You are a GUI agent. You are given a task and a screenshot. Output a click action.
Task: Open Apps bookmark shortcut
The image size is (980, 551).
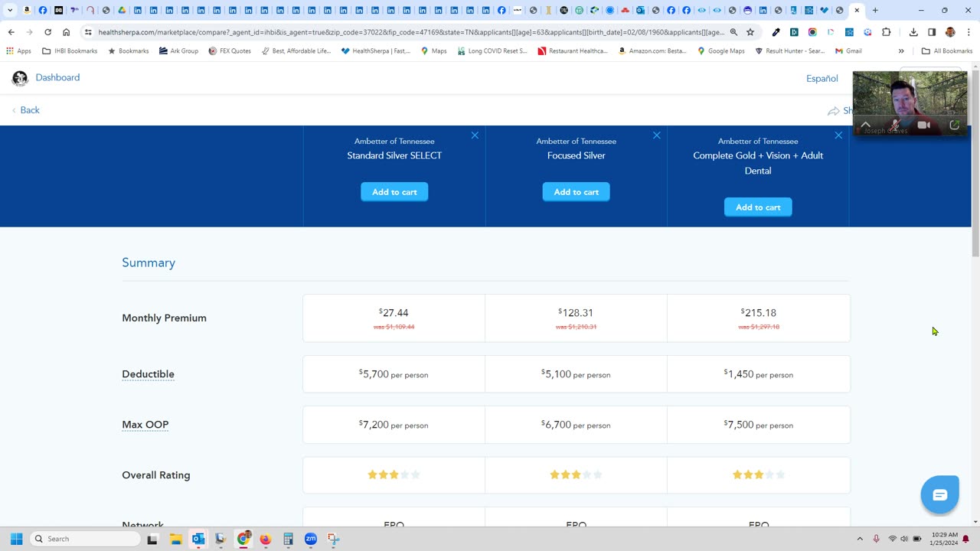(18, 51)
